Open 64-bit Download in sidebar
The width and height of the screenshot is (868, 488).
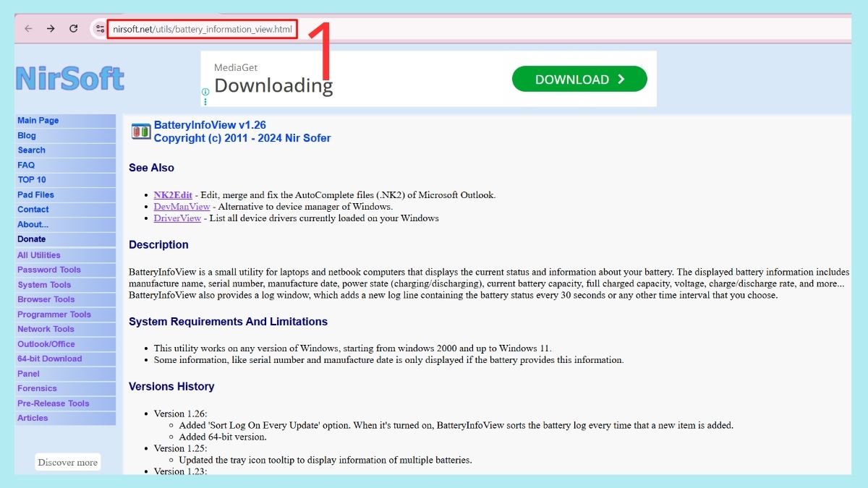50,359
